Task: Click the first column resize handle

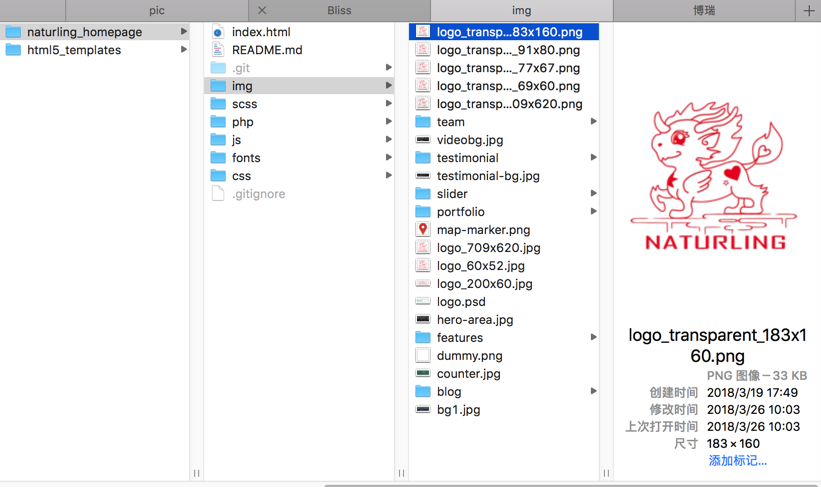Action: [196, 473]
